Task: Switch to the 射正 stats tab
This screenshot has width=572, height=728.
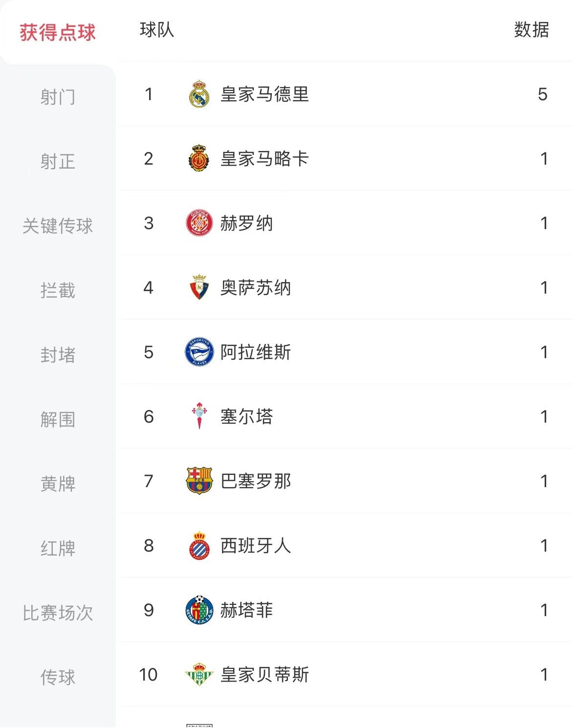Action: point(58,161)
